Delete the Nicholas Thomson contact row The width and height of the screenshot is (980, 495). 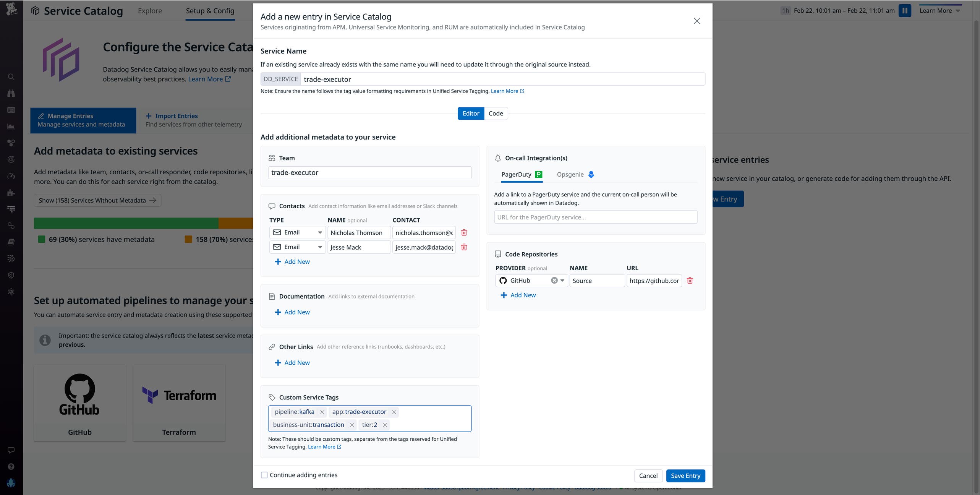click(x=464, y=232)
